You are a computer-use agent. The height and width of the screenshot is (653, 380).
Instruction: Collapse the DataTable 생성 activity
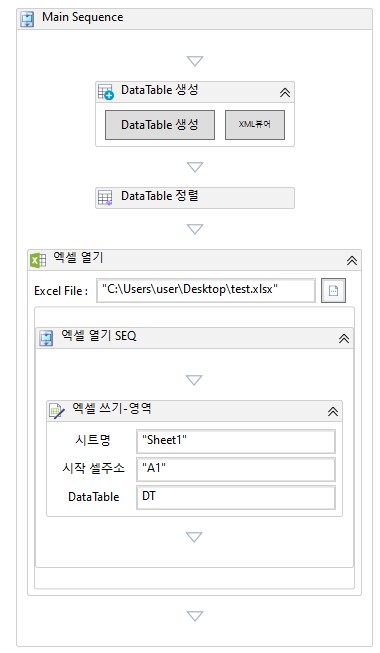point(285,92)
